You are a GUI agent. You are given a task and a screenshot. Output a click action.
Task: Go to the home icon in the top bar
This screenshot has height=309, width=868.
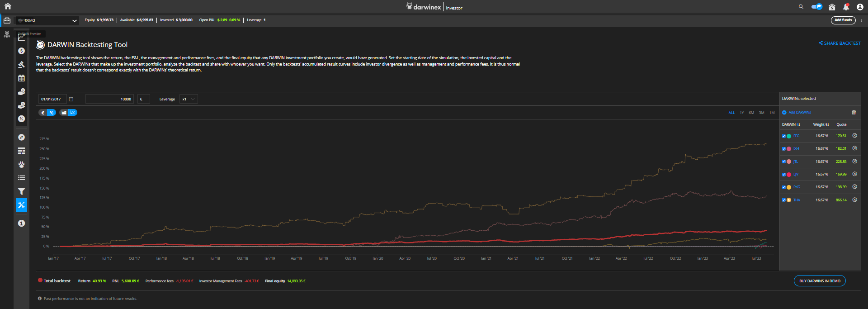pos(8,6)
